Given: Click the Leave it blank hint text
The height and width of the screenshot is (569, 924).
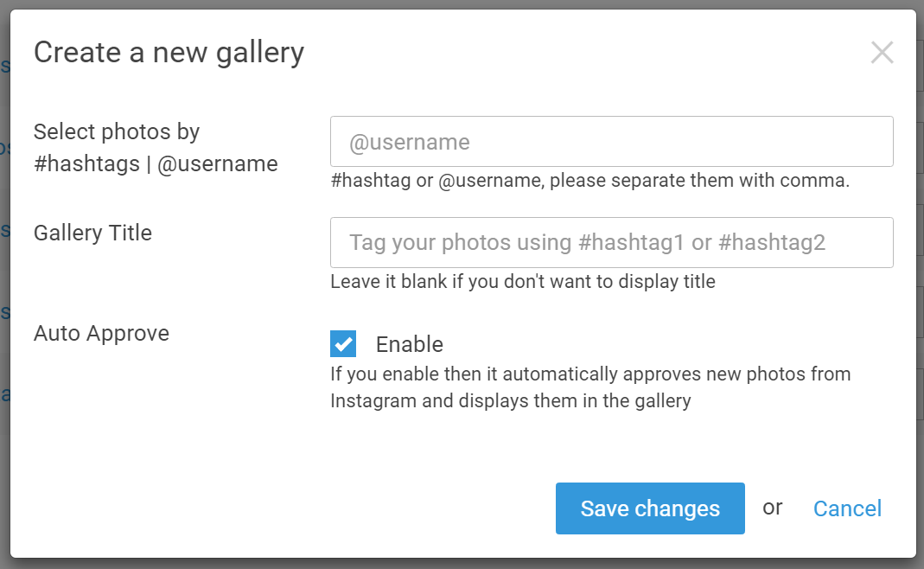Looking at the screenshot, I should pos(523,281).
